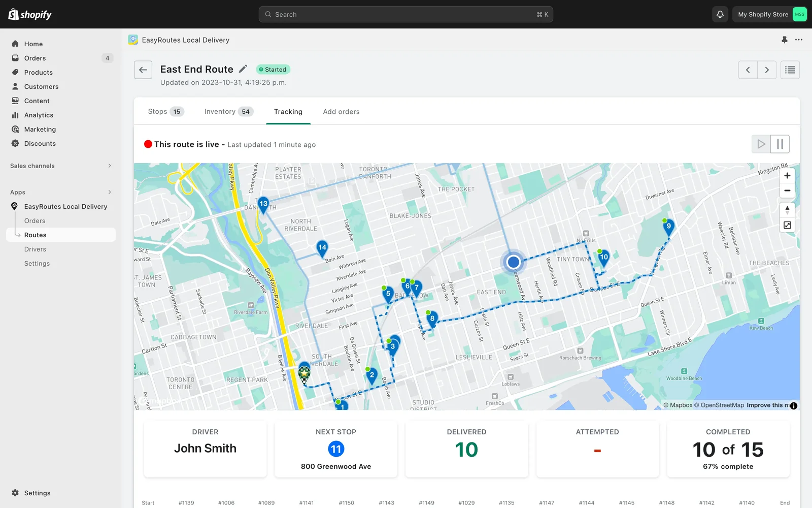Focus the Search field

[406, 14]
